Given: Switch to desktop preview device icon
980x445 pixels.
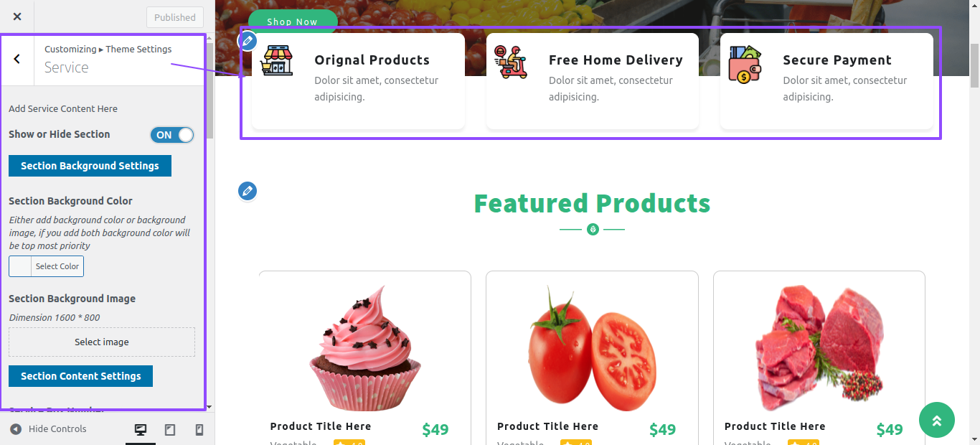Looking at the screenshot, I should tap(141, 429).
